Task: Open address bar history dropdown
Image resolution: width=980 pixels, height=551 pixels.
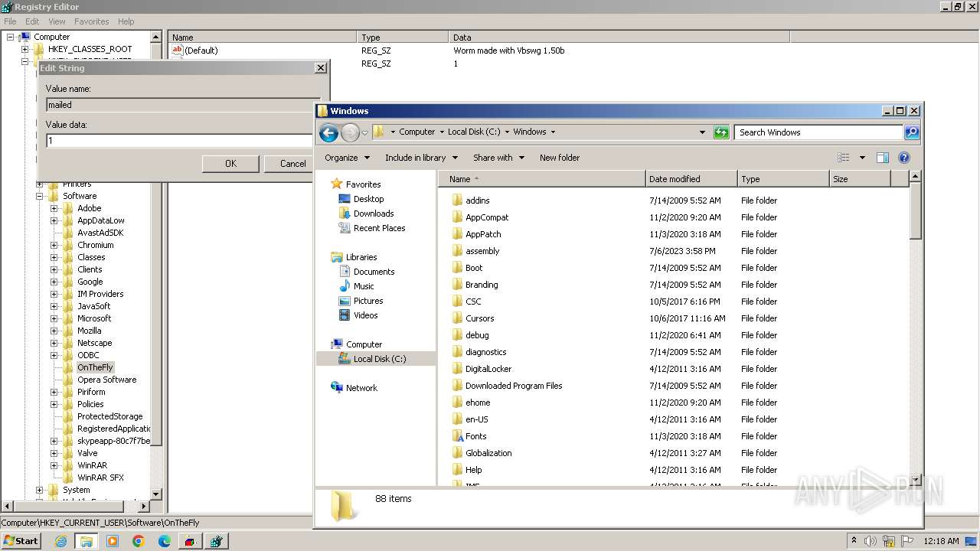Action: pyautogui.click(x=702, y=132)
